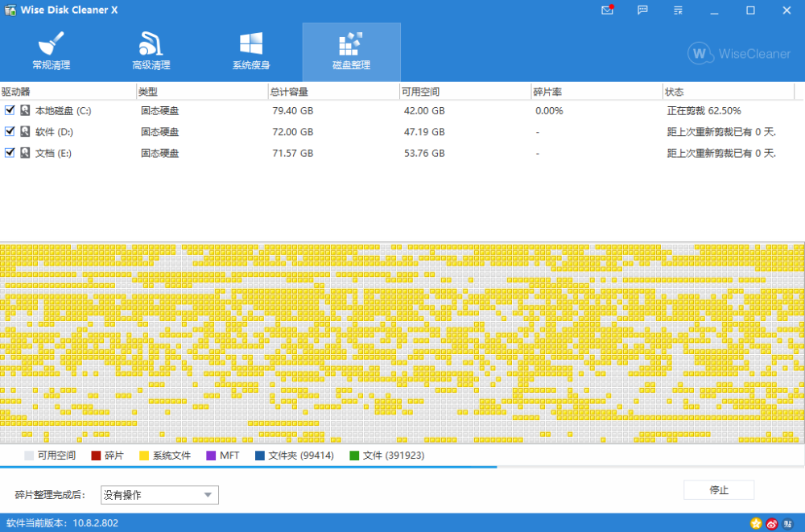Image resolution: width=805 pixels, height=532 pixels.
Task: Select the defrag blocks icon for 磁盘整理
Action: tap(351, 43)
